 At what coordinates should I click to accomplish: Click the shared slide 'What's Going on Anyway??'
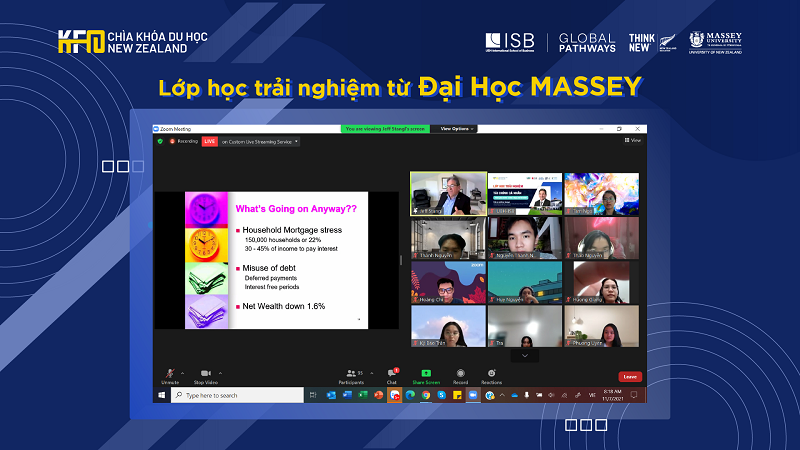(276, 260)
